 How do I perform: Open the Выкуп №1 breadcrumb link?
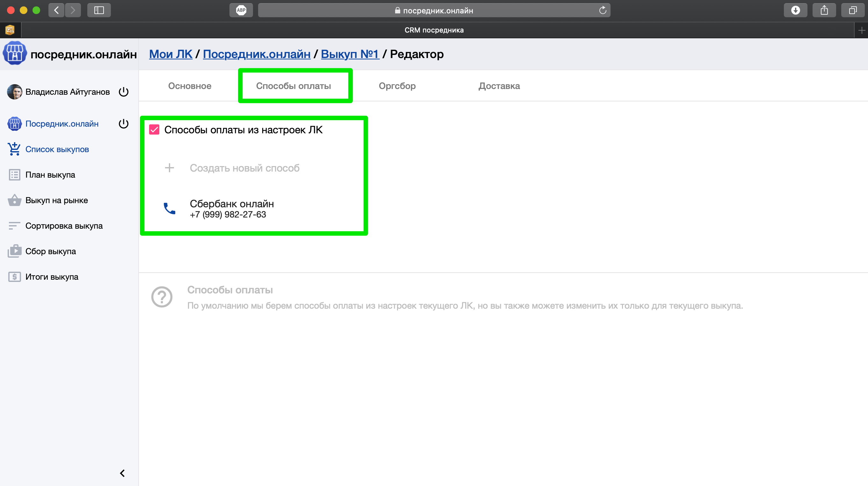click(x=350, y=54)
